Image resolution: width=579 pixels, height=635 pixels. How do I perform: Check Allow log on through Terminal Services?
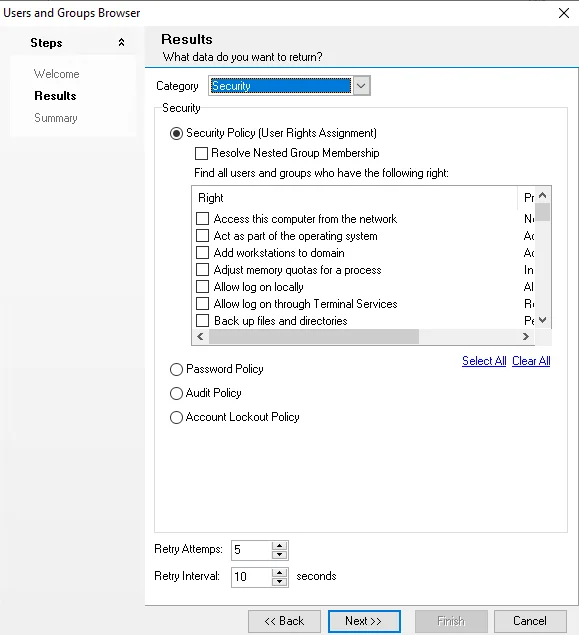(x=202, y=304)
